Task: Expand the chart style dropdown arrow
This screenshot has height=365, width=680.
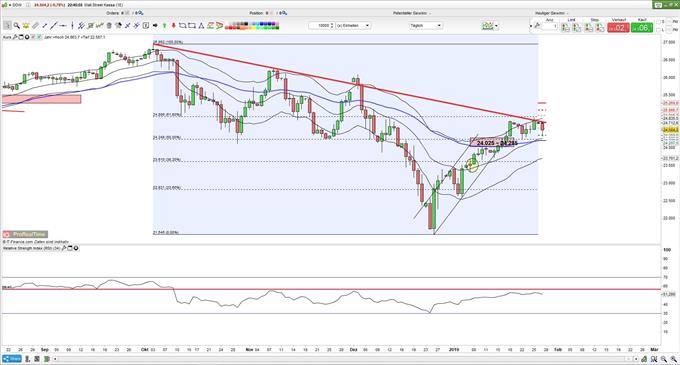Action: pos(497,26)
